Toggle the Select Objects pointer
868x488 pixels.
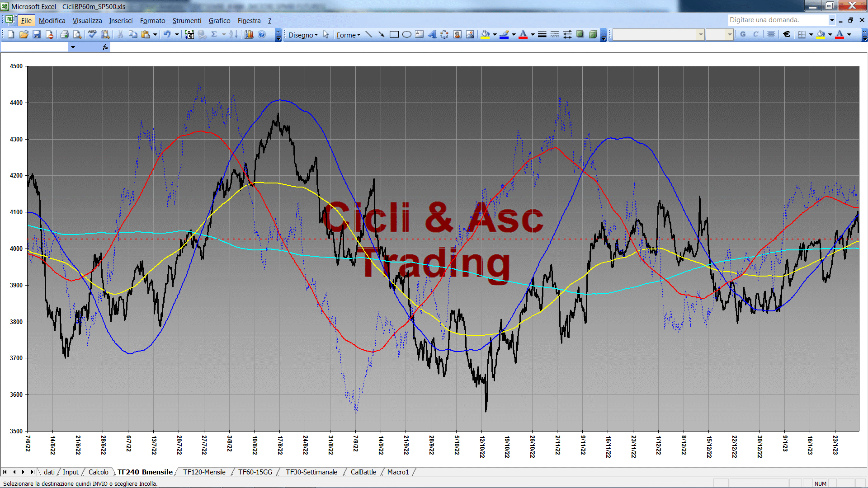[x=326, y=34]
